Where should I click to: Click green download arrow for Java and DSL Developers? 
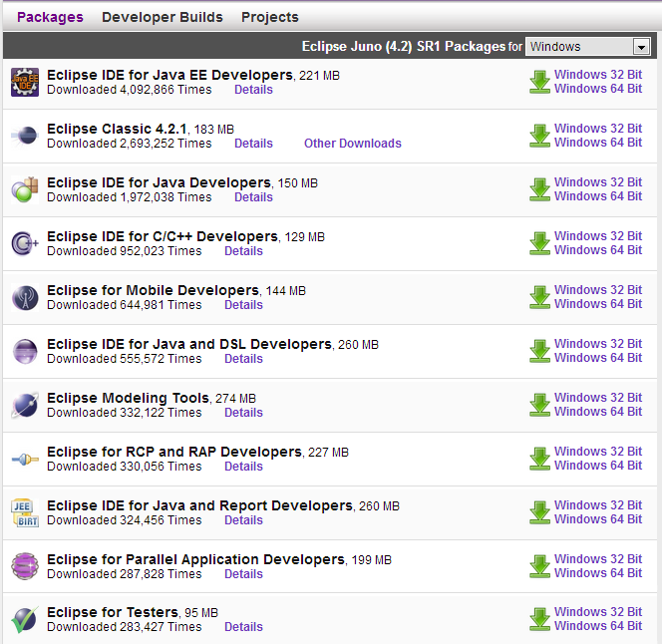point(539,351)
